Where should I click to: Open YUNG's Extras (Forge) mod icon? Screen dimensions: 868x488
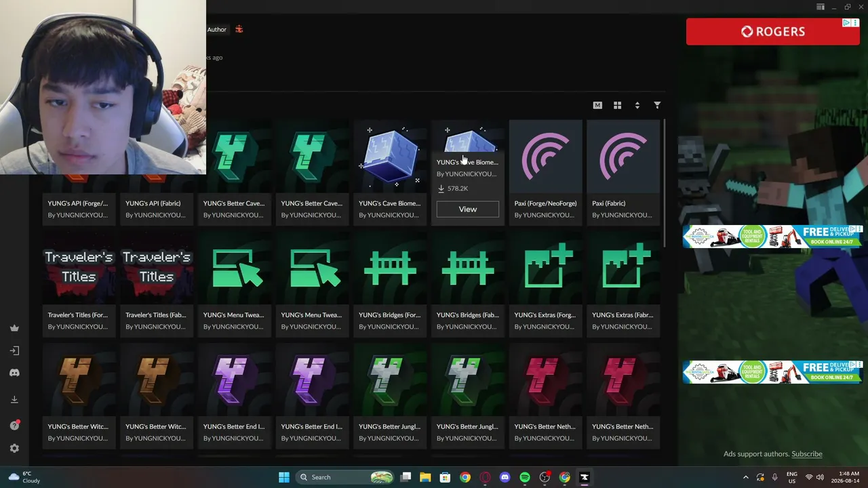546,269
